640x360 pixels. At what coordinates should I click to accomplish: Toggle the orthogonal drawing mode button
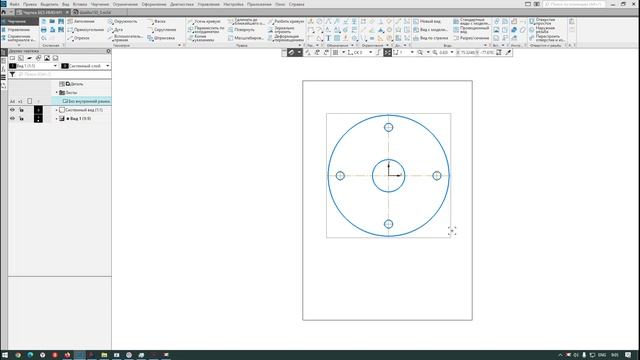pyautogui.click(x=379, y=53)
